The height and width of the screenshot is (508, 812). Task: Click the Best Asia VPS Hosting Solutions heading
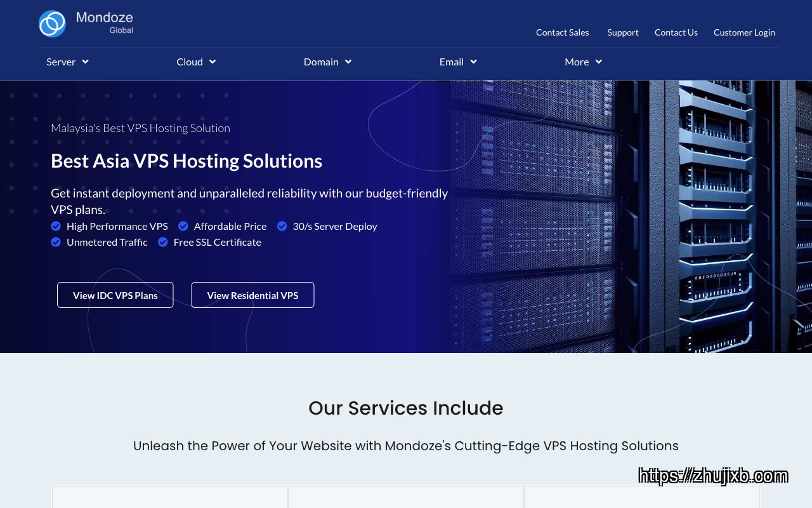pyautogui.click(x=187, y=161)
